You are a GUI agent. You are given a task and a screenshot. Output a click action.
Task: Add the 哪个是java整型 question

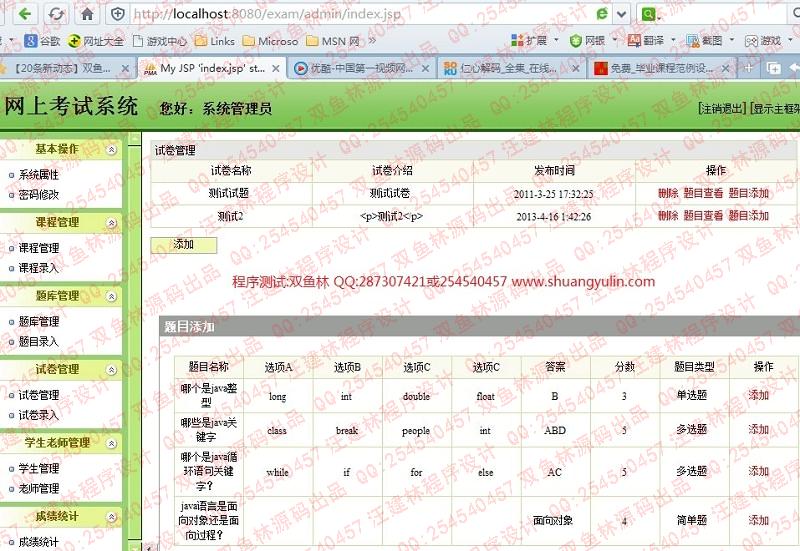click(759, 395)
